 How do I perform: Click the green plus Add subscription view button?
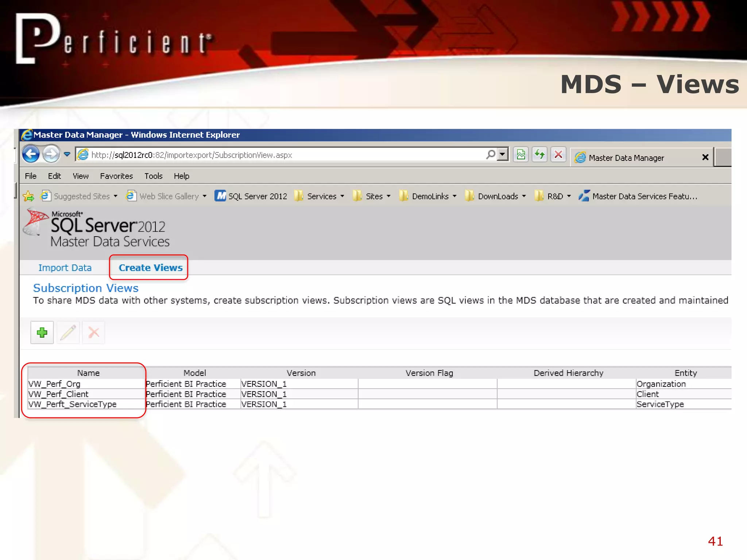[42, 332]
